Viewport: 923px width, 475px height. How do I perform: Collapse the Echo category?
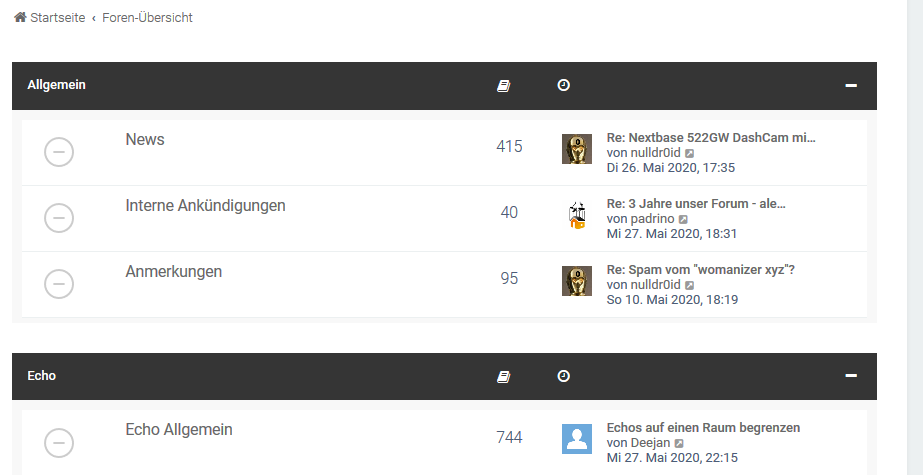click(851, 376)
